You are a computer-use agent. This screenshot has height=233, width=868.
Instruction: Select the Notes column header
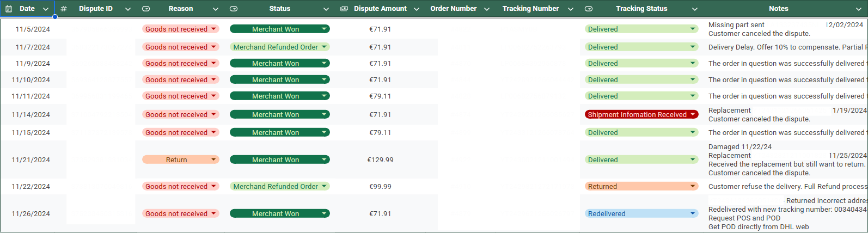point(778,9)
